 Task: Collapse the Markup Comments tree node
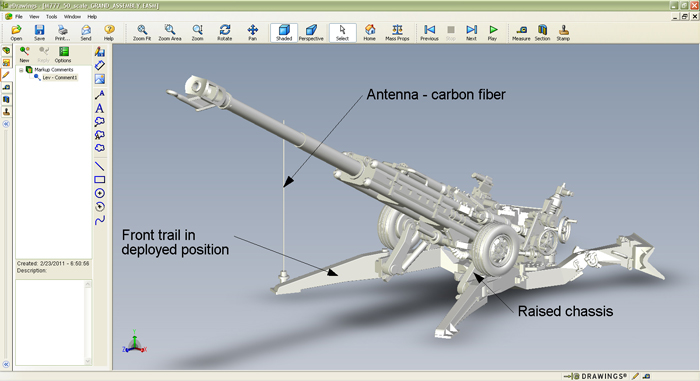pyautogui.click(x=21, y=70)
